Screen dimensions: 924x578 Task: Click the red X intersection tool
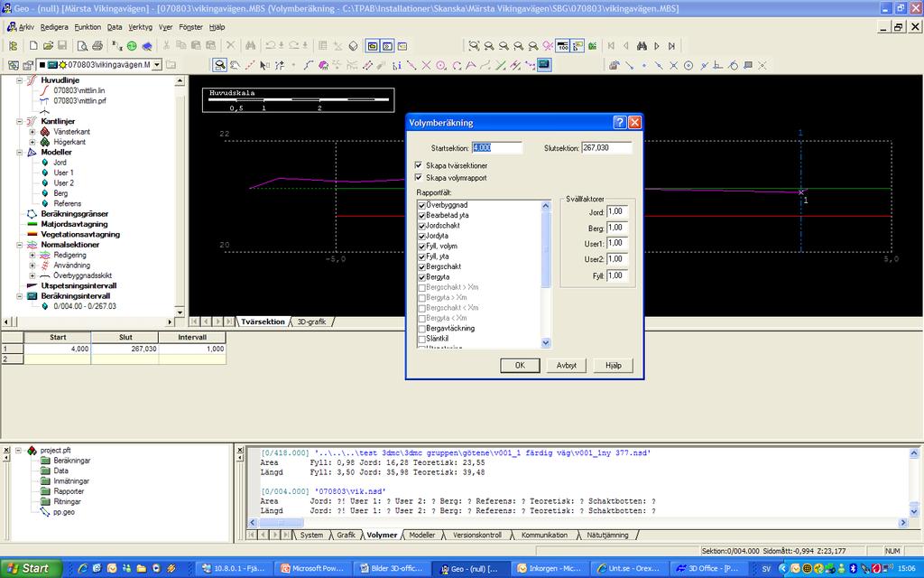click(426, 65)
